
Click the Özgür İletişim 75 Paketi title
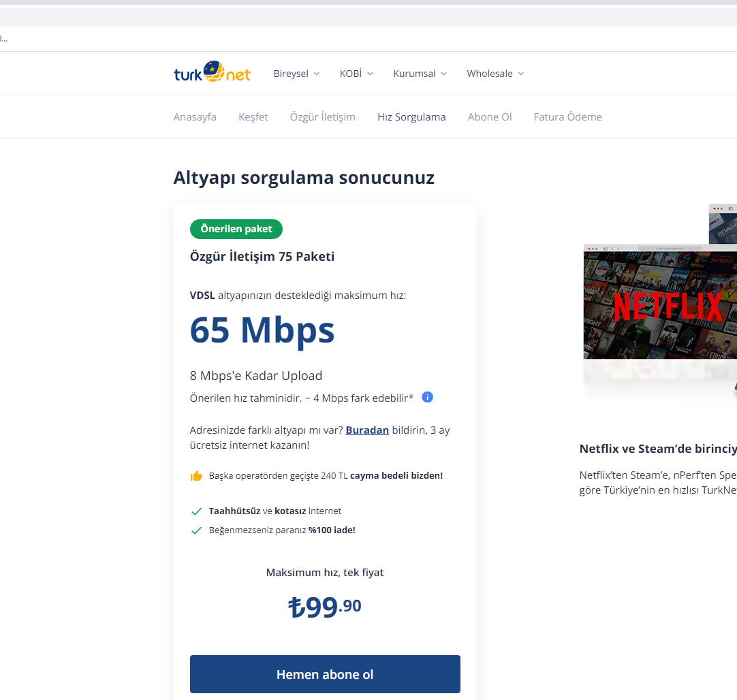(262, 257)
